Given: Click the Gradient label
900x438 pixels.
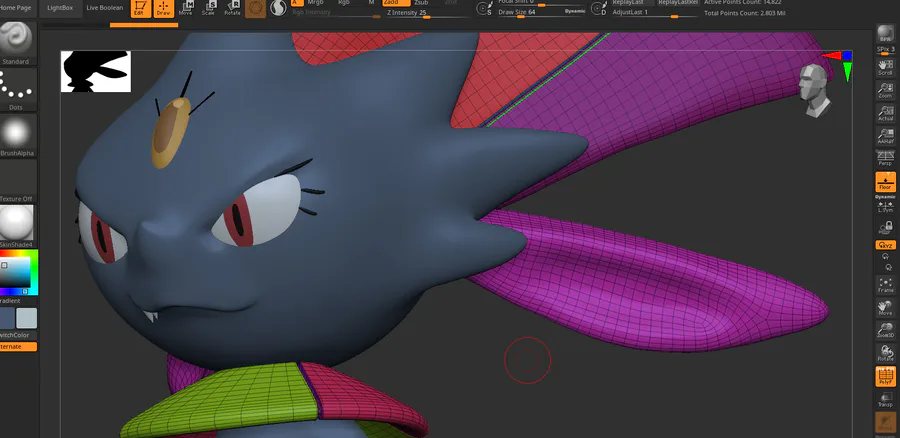Looking at the screenshot, I should click(x=10, y=301).
